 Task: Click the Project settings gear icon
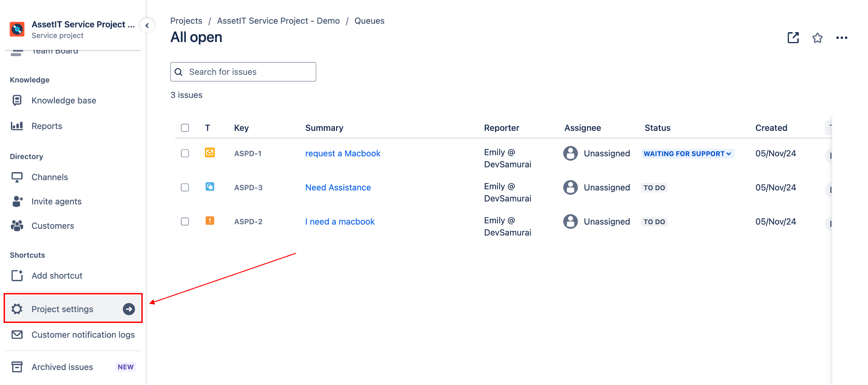[17, 309]
